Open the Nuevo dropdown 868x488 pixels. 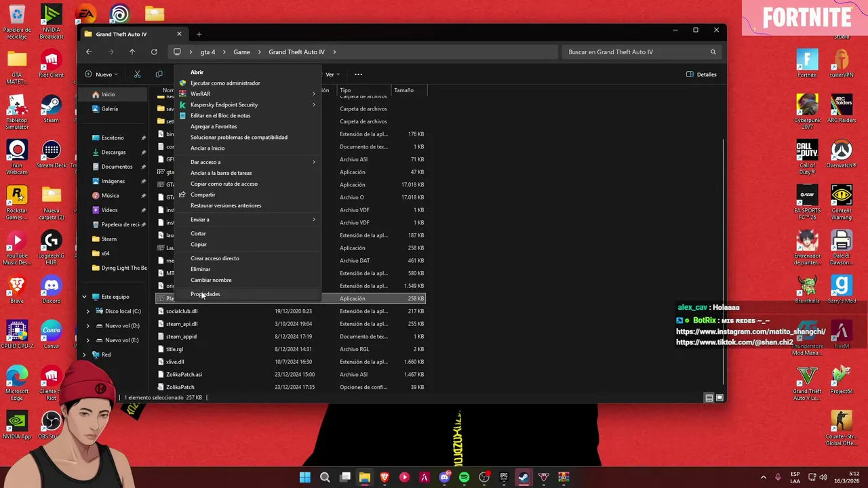pyautogui.click(x=102, y=75)
